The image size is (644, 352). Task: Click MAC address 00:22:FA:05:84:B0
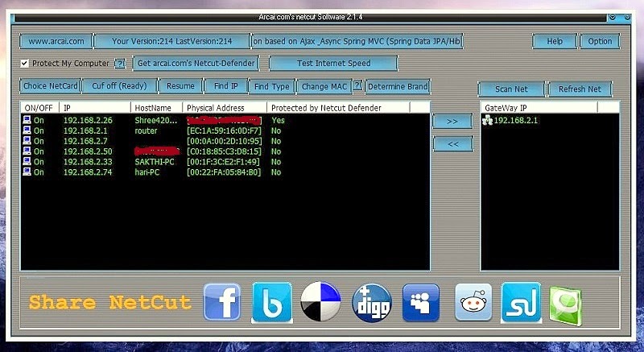pyautogui.click(x=224, y=172)
